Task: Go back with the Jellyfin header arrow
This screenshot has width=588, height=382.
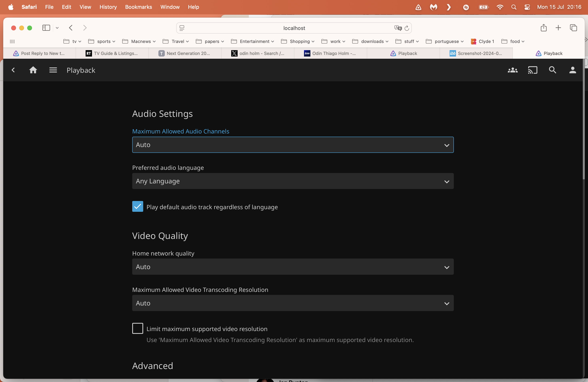Action: pyautogui.click(x=13, y=70)
